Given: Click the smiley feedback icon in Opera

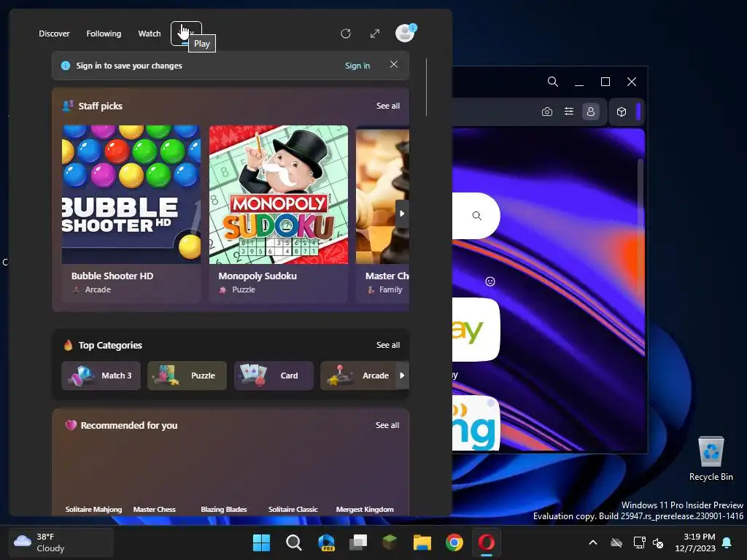Looking at the screenshot, I should click(x=490, y=281).
